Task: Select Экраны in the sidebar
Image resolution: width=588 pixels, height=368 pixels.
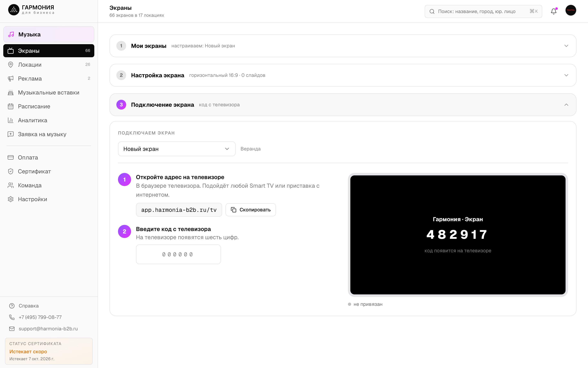Action: point(49,51)
